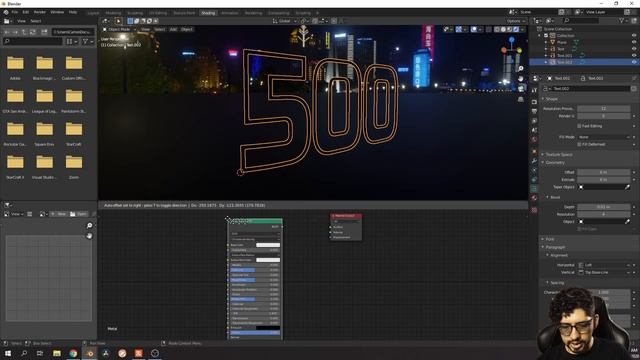Screen dimensions: 640x360
Task: Toggle the Fast Editing checkbox
Action: pyautogui.click(x=579, y=126)
